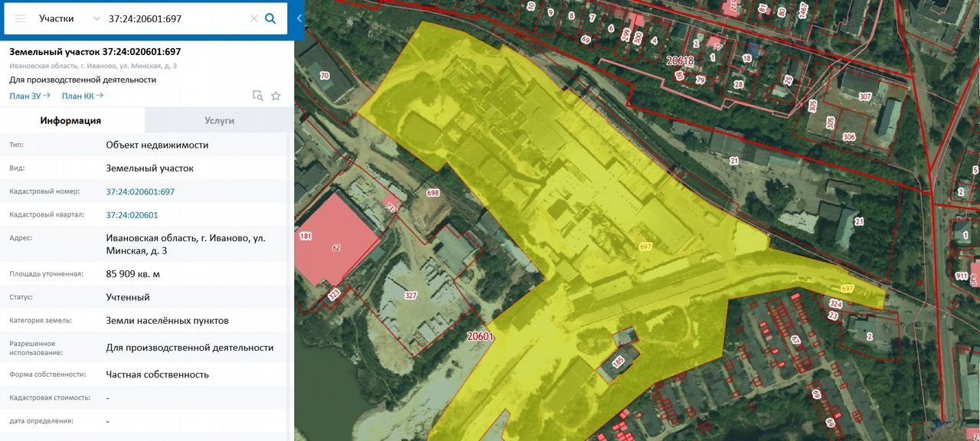Click the quarter label 20618 on map
Image resolution: width=980 pixels, height=441 pixels.
pyautogui.click(x=679, y=60)
